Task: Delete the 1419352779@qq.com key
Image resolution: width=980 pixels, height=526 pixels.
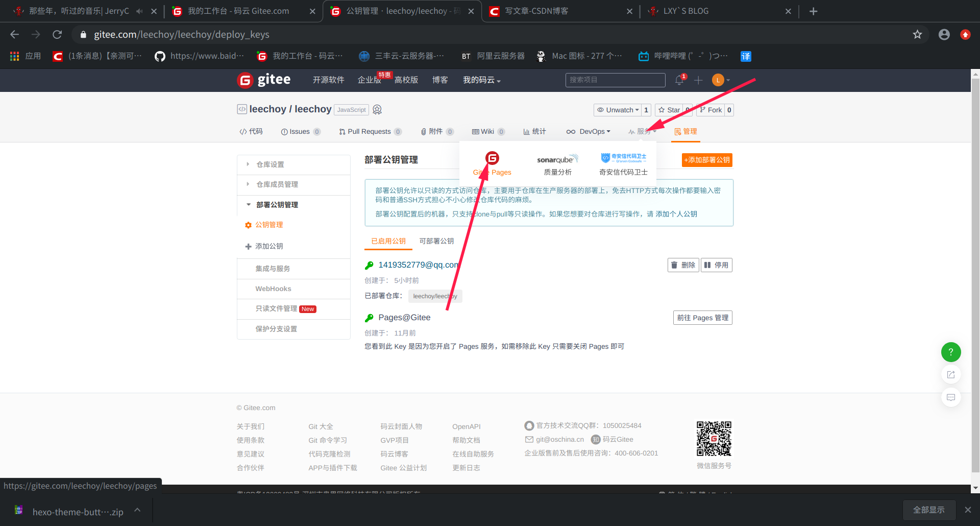Action: click(683, 265)
